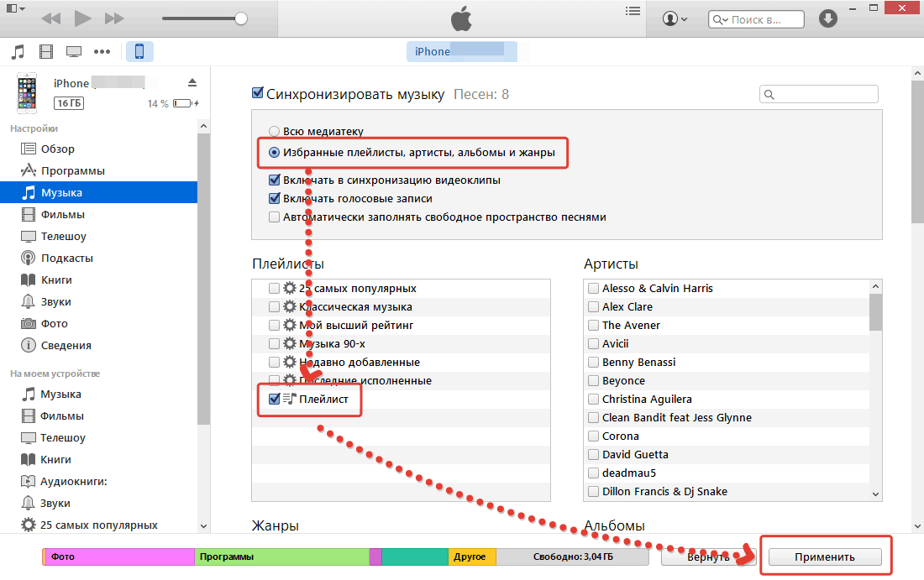The image size is (924, 580).
Task: Click the pink Фото storage segment
Action: (x=119, y=556)
